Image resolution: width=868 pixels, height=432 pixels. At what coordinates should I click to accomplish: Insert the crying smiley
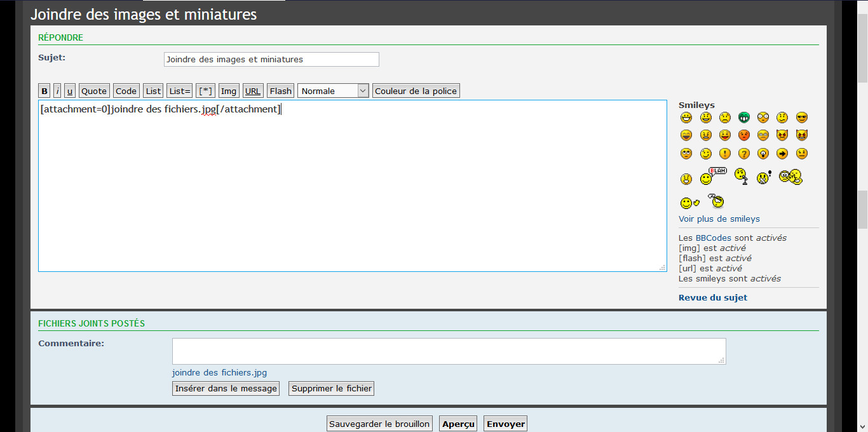(x=763, y=135)
